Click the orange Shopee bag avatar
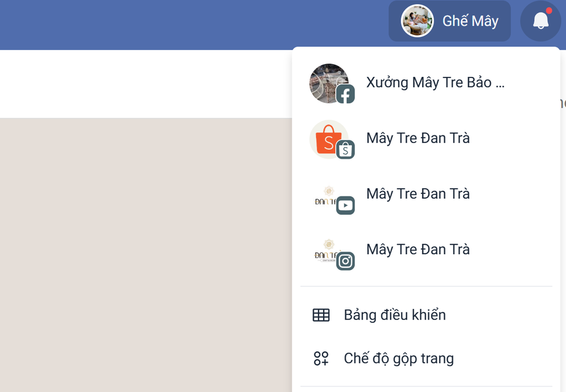Image resolution: width=566 pixels, height=392 pixels. tap(327, 137)
